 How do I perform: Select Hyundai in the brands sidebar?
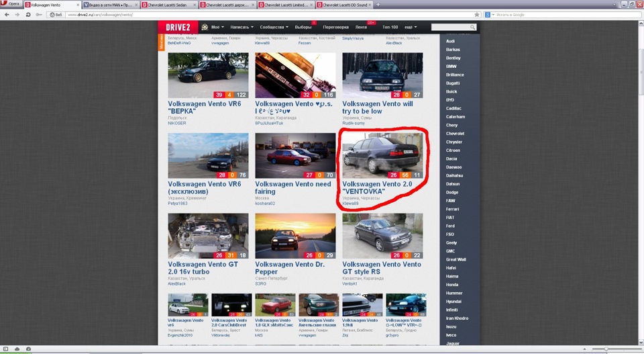pos(453,302)
